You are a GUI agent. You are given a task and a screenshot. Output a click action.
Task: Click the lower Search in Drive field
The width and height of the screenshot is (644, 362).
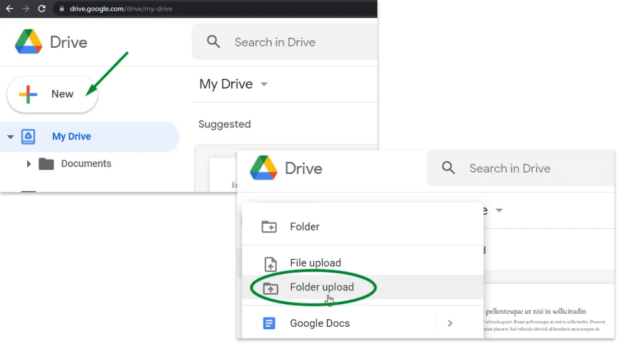point(521,168)
